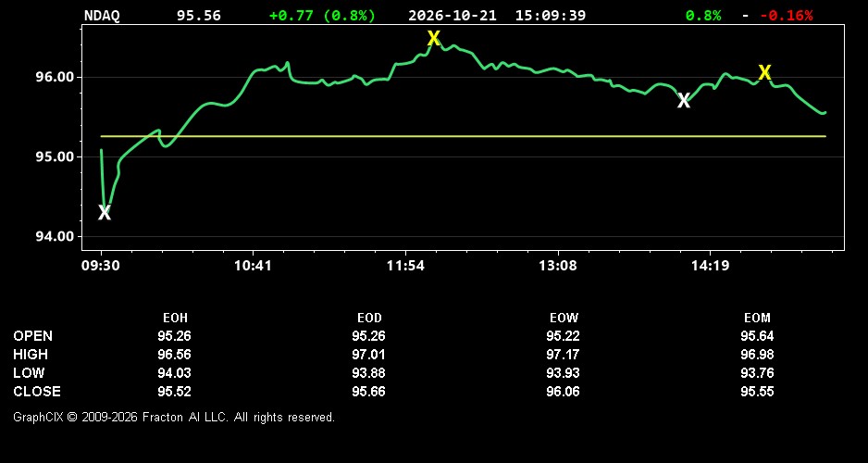Click the EOM low value 93.76
The width and height of the screenshot is (868, 463).
(757, 373)
